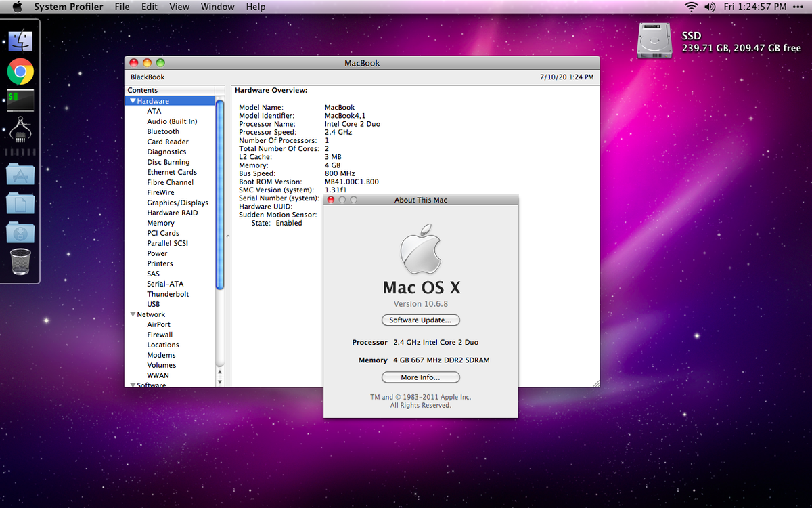
Task: Open the System Profiler menu
Action: [68, 7]
